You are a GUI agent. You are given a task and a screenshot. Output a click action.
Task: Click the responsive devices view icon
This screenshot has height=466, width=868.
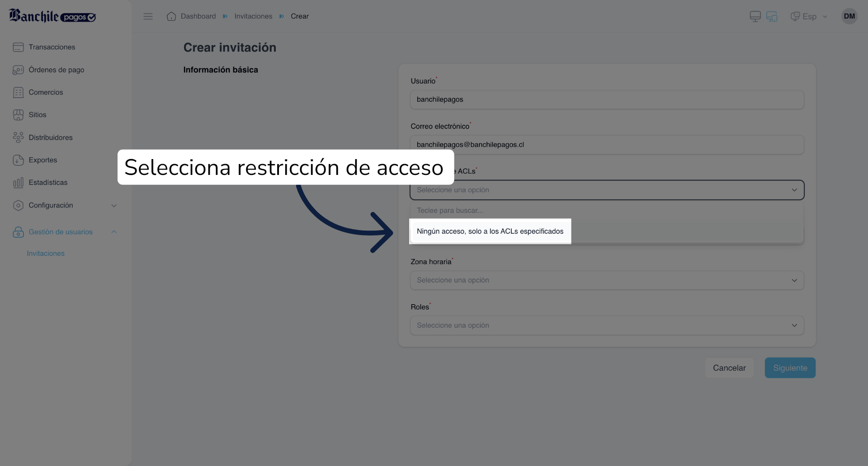[x=772, y=16]
